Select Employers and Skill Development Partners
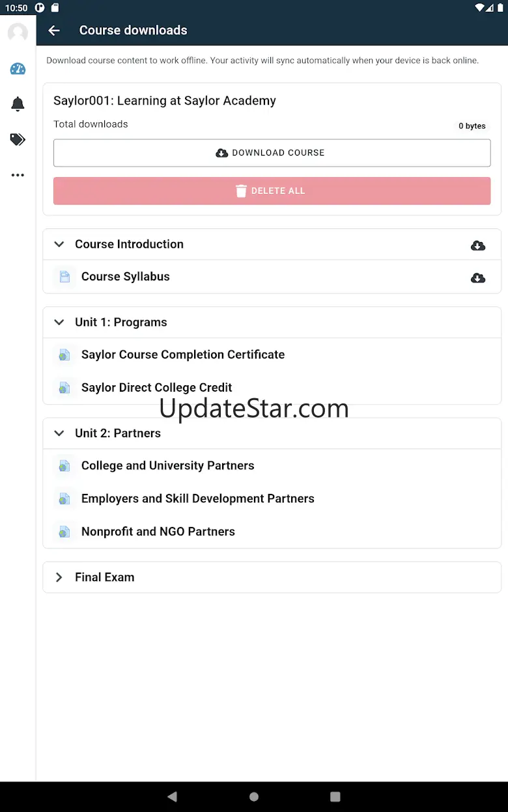Viewport: 508px width, 812px height. [x=197, y=499]
